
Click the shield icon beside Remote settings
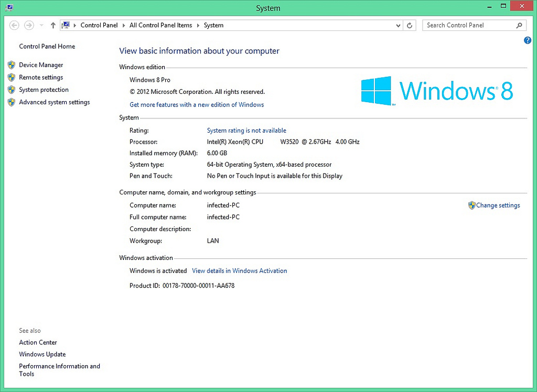click(12, 78)
